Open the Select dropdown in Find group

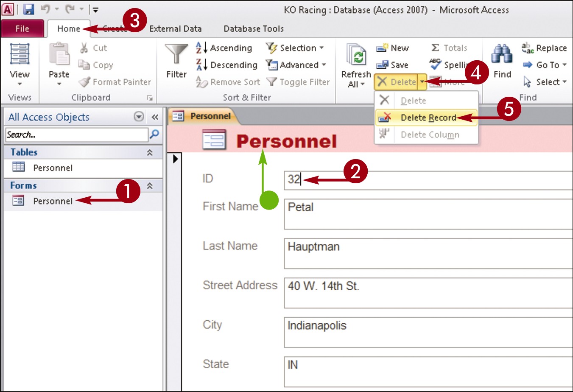point(545,82)
